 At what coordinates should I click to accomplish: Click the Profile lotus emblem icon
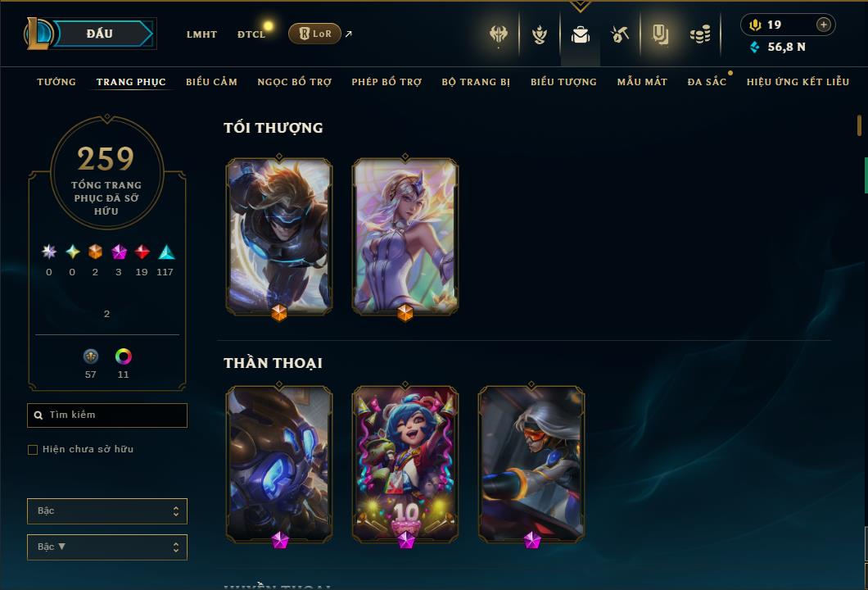(x=539, y=35)
